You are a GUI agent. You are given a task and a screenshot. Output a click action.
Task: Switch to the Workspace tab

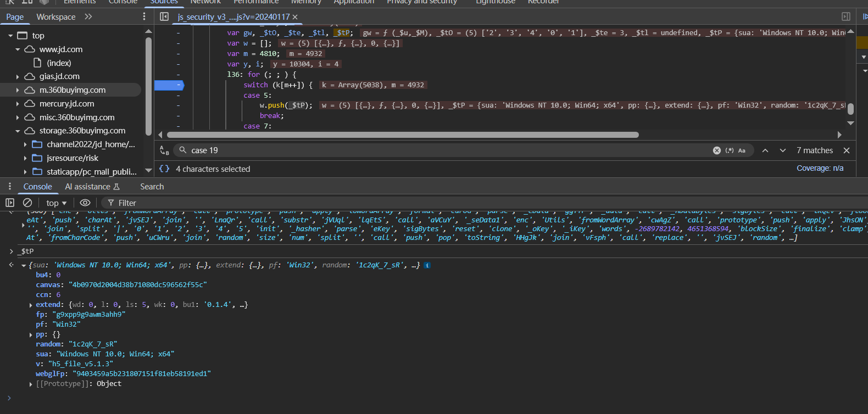pos(56,16)
